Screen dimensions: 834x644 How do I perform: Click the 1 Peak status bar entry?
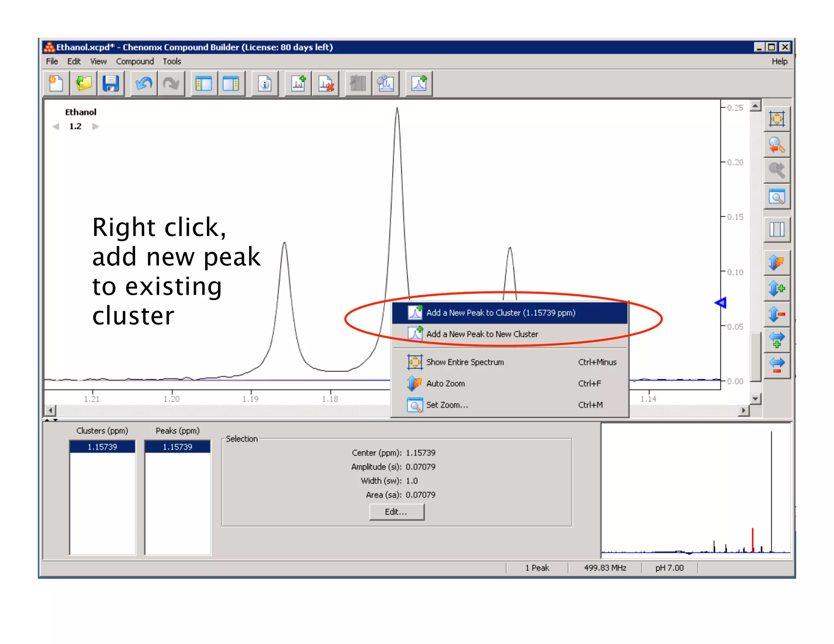point(537,567)
